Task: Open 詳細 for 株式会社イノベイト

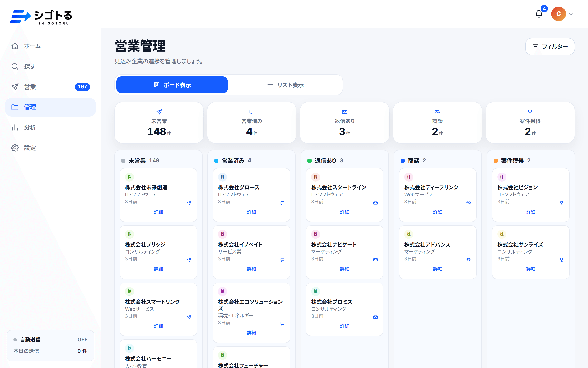Action: point(252,269)
